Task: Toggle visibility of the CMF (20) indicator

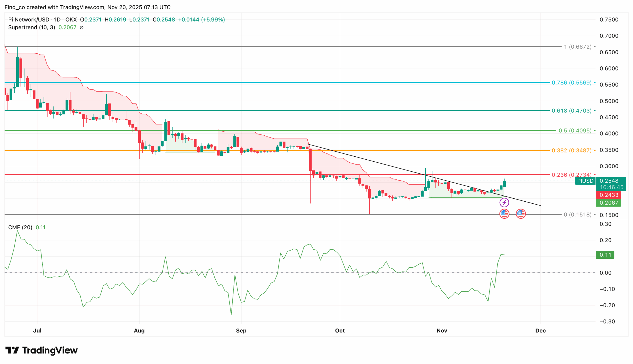Action: click(x=20, y=227)
